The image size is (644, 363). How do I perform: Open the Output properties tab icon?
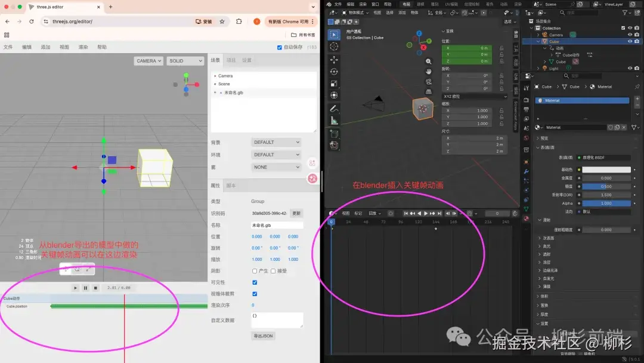pyautogui.click(x=526, y=109)
